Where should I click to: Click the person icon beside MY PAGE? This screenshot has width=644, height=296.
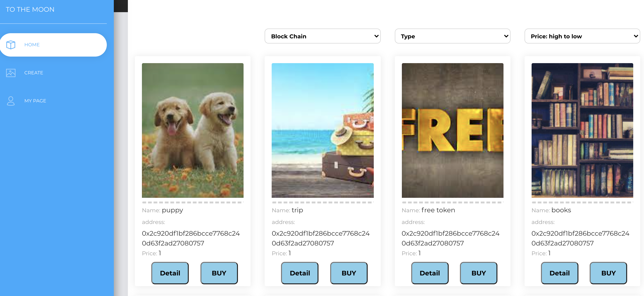11,101
